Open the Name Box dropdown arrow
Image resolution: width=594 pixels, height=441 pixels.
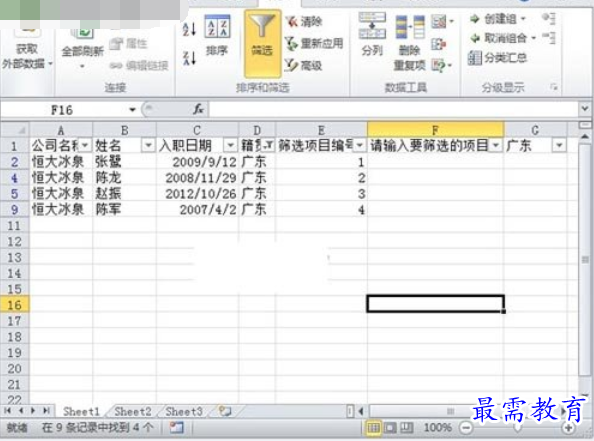click(x=132, y=110)
